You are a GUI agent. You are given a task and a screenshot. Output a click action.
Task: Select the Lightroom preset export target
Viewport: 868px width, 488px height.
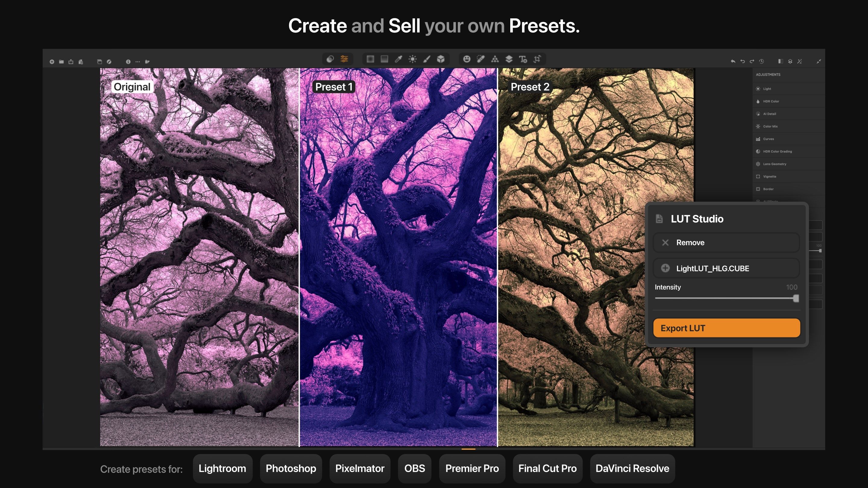coord(222,468)
